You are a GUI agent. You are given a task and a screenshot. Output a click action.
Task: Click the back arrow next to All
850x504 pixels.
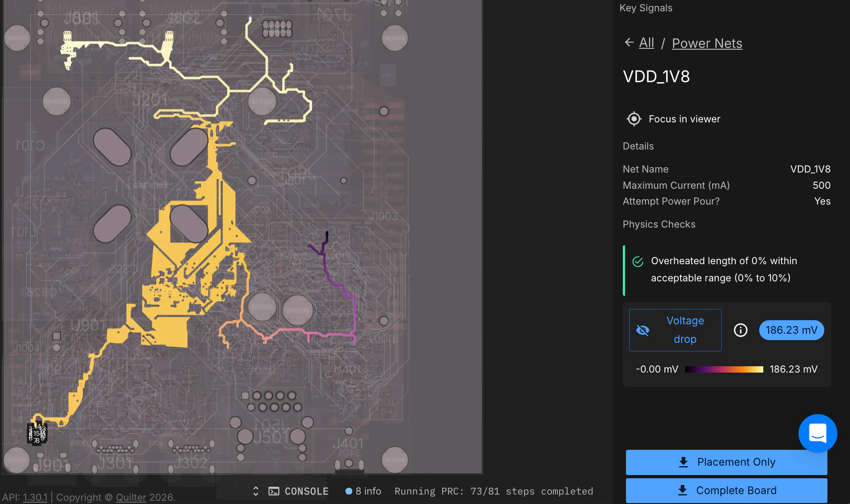pos(629,42)
